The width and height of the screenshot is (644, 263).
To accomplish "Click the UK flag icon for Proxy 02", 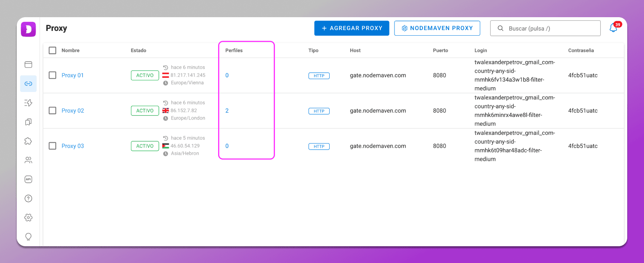I will click(x=165, y=110).
